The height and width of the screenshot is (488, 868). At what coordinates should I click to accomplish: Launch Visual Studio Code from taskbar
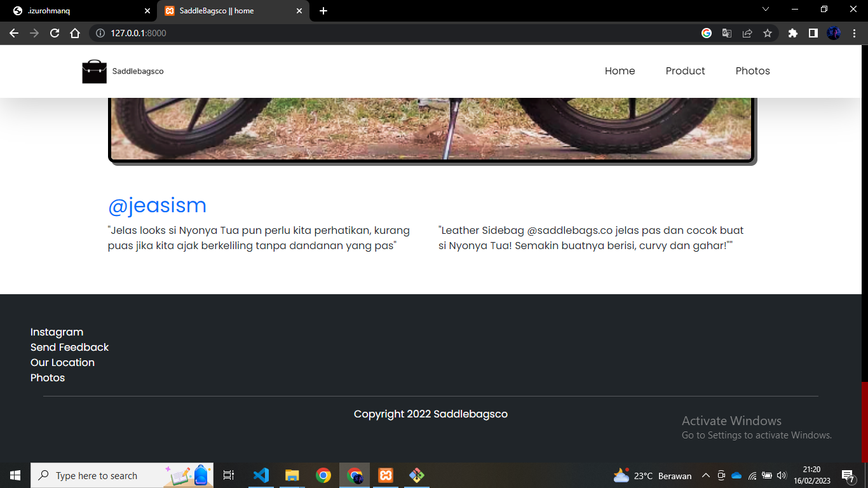pos(261,475)
